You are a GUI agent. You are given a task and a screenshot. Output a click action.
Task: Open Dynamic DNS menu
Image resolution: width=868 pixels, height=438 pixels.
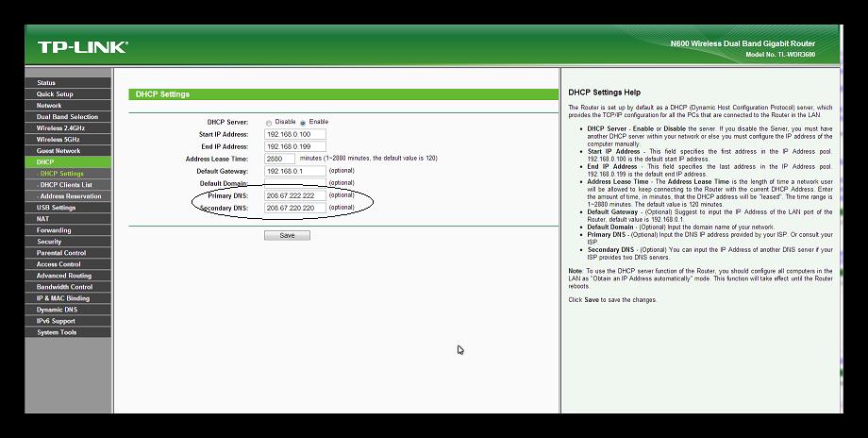point(68,310)
